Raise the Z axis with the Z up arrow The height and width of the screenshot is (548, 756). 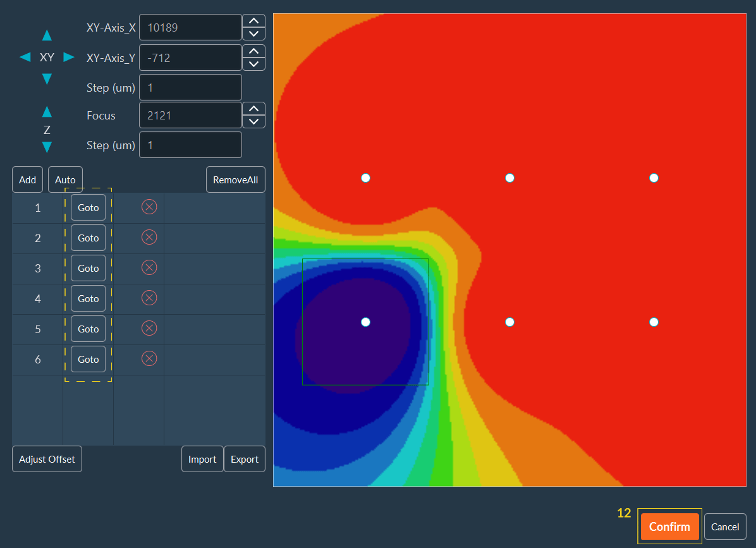pos(47,111)
